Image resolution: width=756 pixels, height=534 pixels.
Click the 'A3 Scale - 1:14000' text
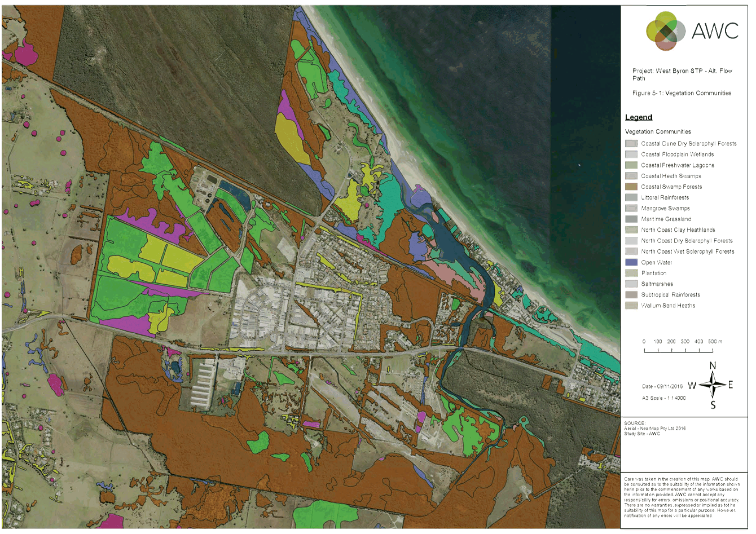[663, 398]
